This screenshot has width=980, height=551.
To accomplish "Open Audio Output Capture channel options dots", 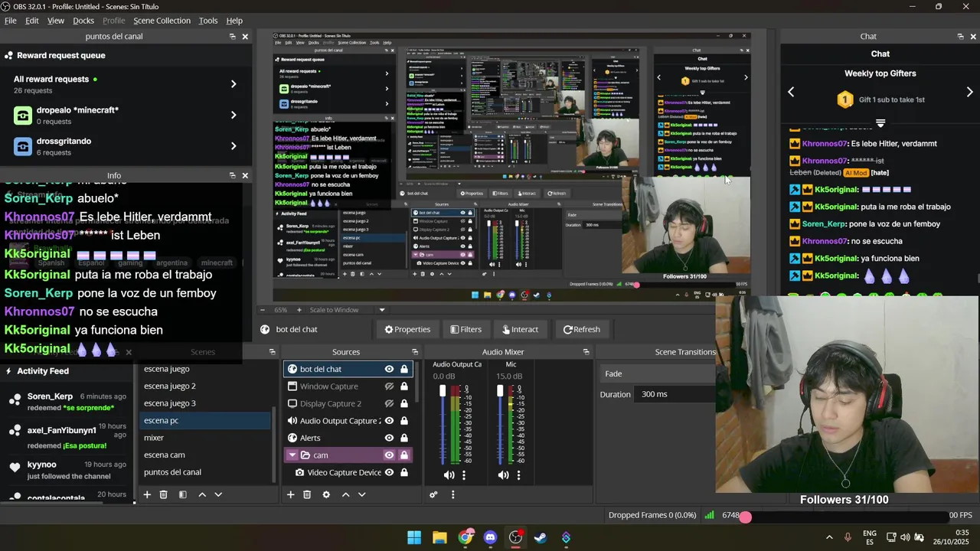I will [x=463, y=474].
